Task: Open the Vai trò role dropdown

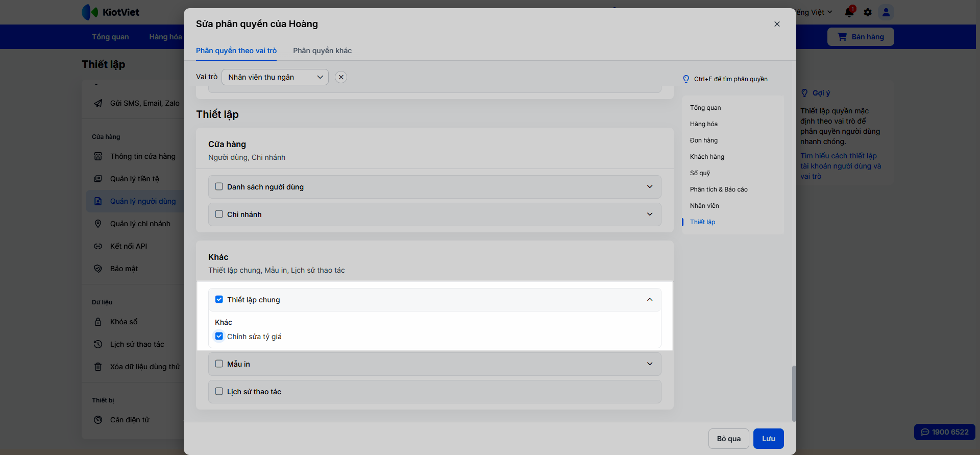Action: click(x=275, y=77)
